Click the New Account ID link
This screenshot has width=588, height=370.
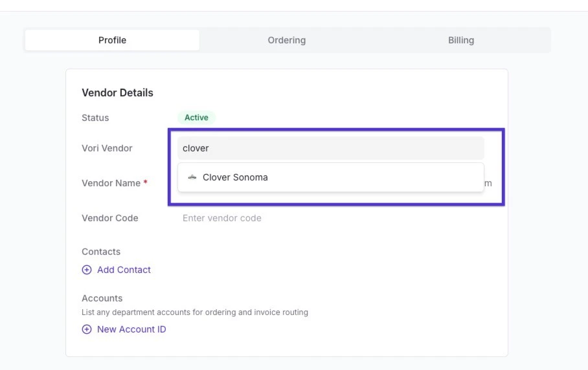pos(131,329)
